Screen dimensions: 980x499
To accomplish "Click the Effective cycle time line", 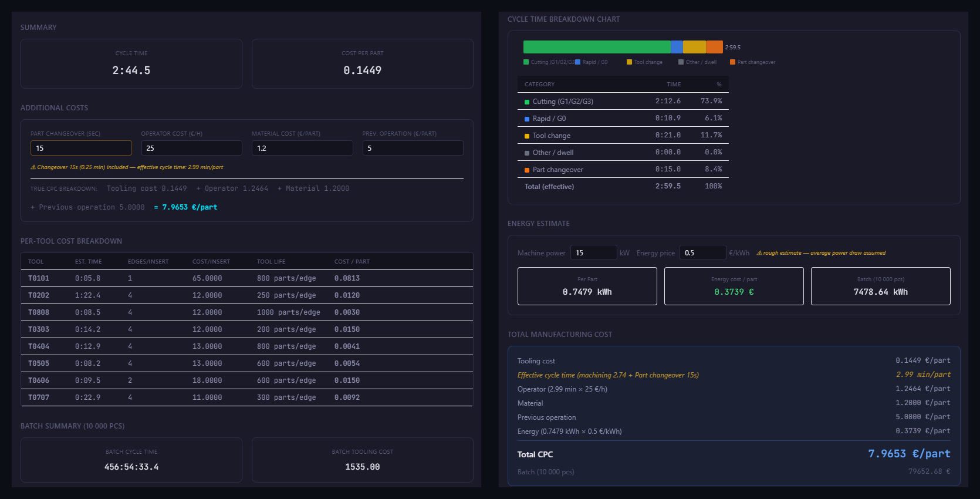I will click(x=734, y=375).
